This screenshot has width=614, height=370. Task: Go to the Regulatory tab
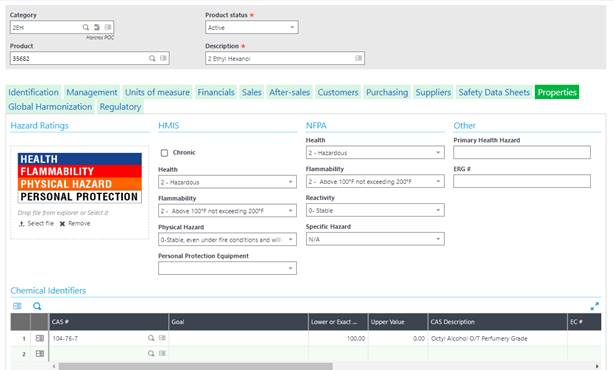120,107
